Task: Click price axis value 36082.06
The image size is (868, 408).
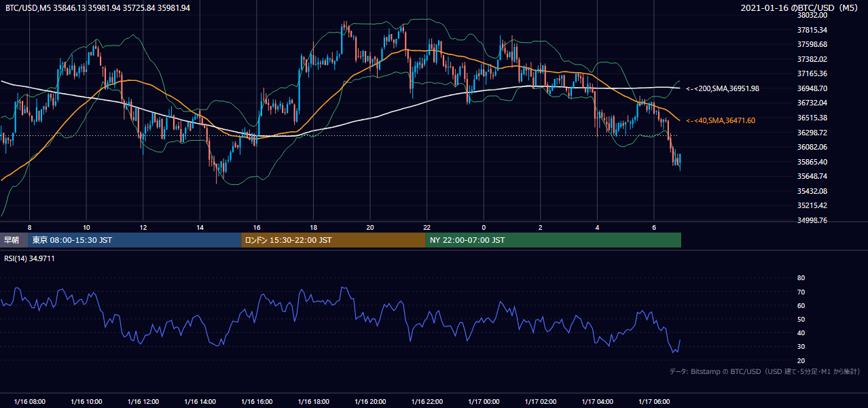Action: tap(812, 147)
